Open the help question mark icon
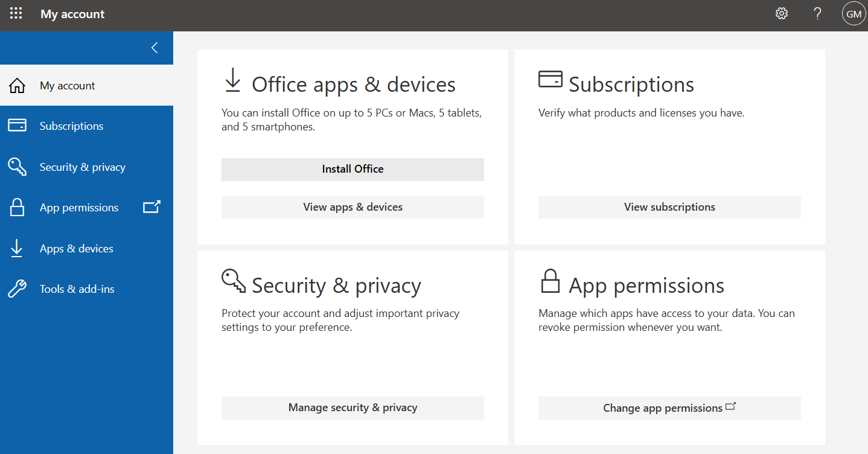This screenshot has width=868, height=454. point(818,13)
